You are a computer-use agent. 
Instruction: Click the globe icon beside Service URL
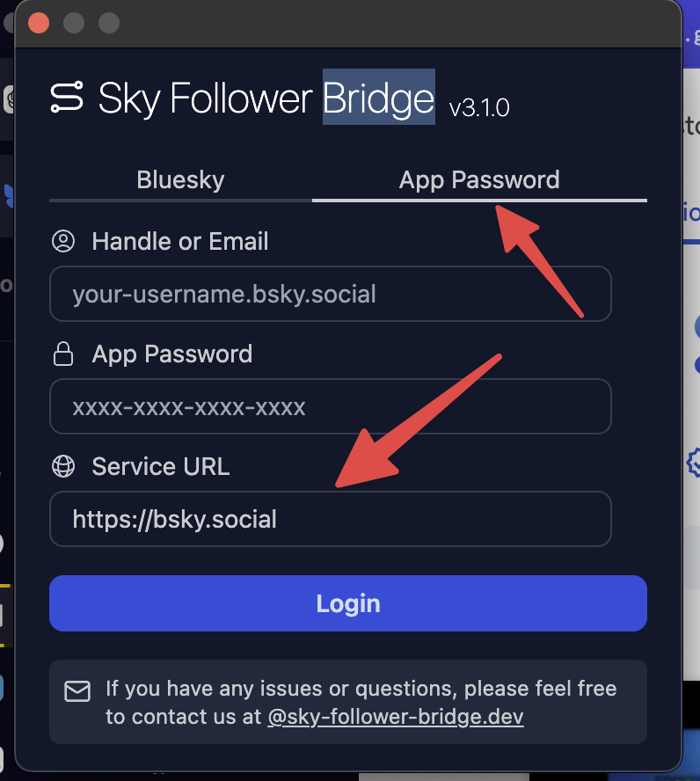coord(62,466)
